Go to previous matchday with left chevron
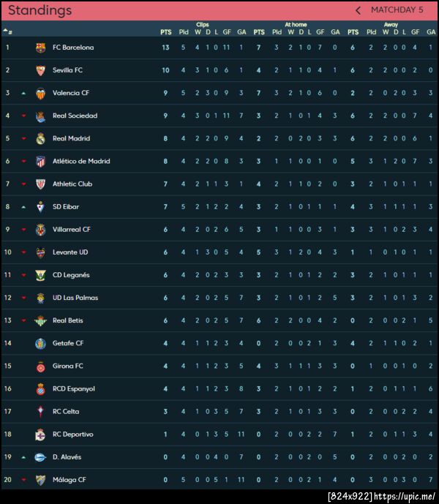This screenshot has width=439, height=504. coord(358,10)
